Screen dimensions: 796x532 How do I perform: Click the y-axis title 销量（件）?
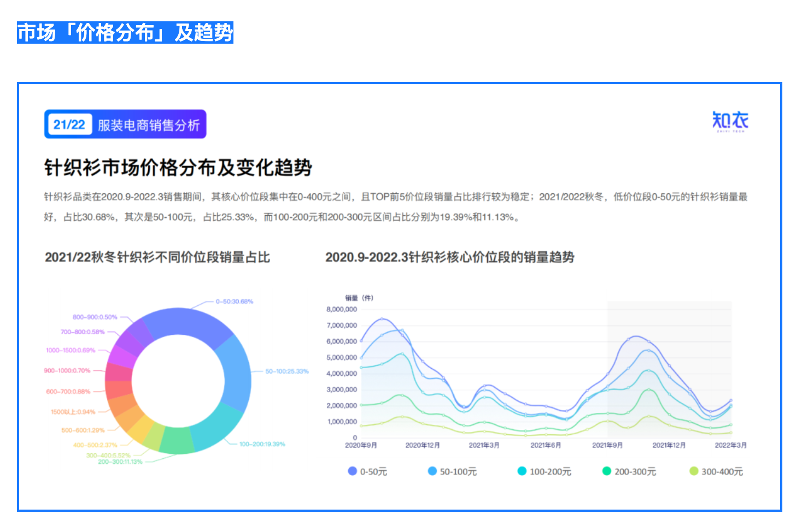click(x=359, y=298)
